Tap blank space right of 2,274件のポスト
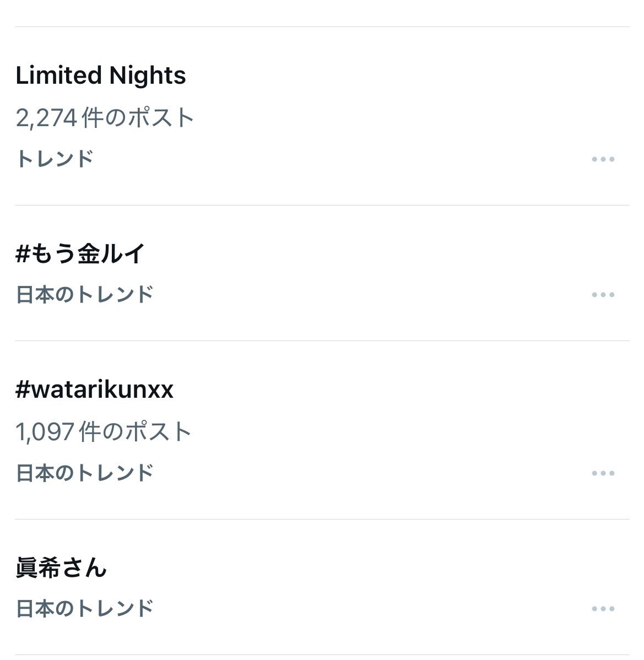This screenshot has width=644, height=660. [386, 117]
